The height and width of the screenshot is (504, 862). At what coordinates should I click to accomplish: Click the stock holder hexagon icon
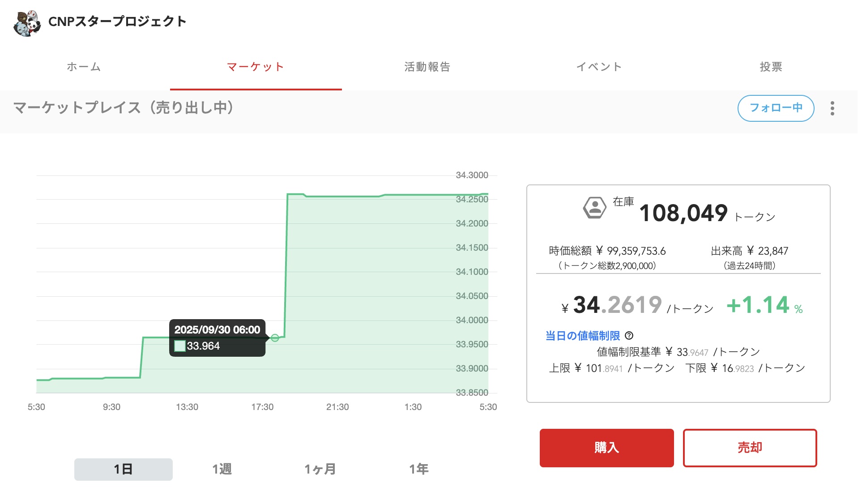coord(594,208)
